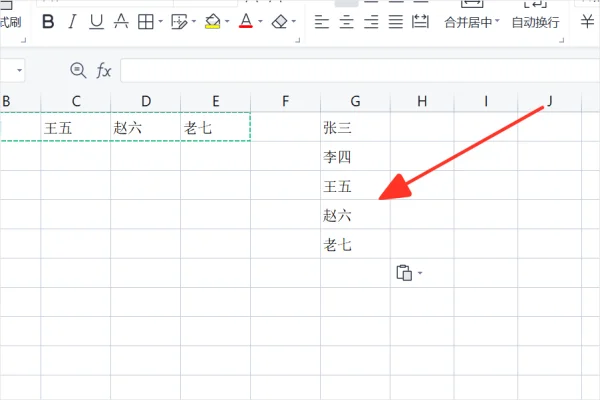
Task: Click 合并居中 merge and center button
Action: [x=472, y=22]
